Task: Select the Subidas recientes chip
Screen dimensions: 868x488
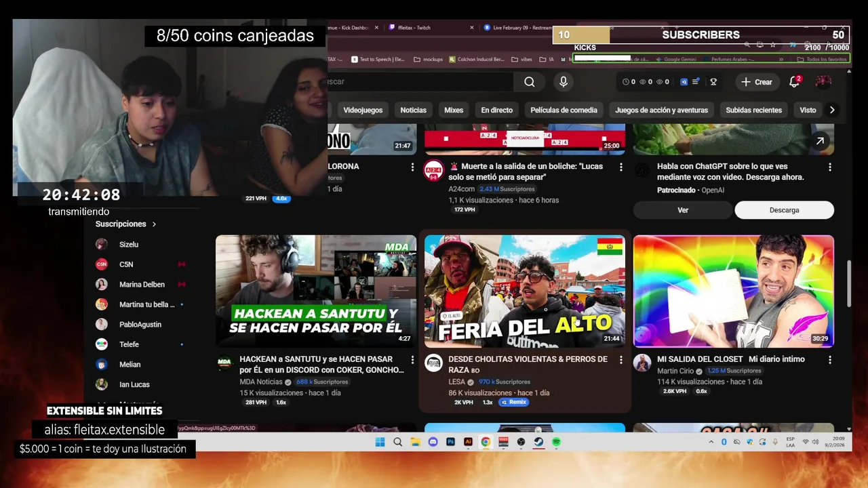Action: coord(753,110)
